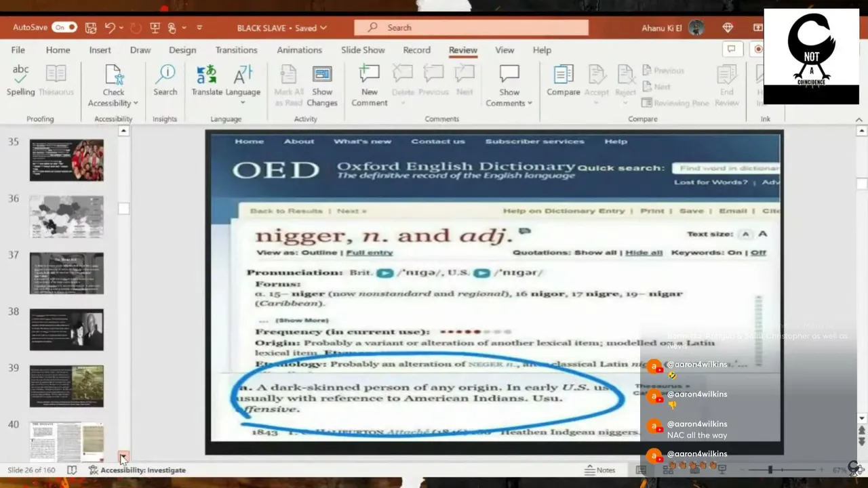Switch to the Animations tab
Image resolution: width=868 pixels, height=488 pixels.
pyautogui.click(x=299, y=50)
